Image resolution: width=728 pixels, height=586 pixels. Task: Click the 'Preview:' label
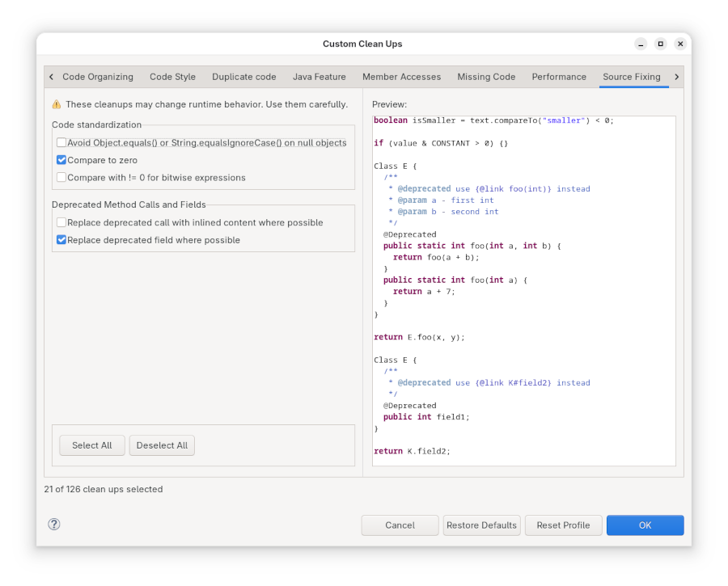click(x=389, y=104)
